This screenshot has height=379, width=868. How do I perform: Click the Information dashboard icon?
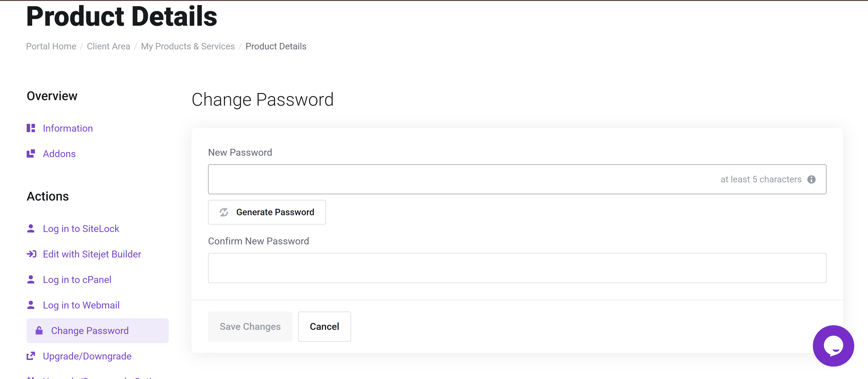pos(31,128)
